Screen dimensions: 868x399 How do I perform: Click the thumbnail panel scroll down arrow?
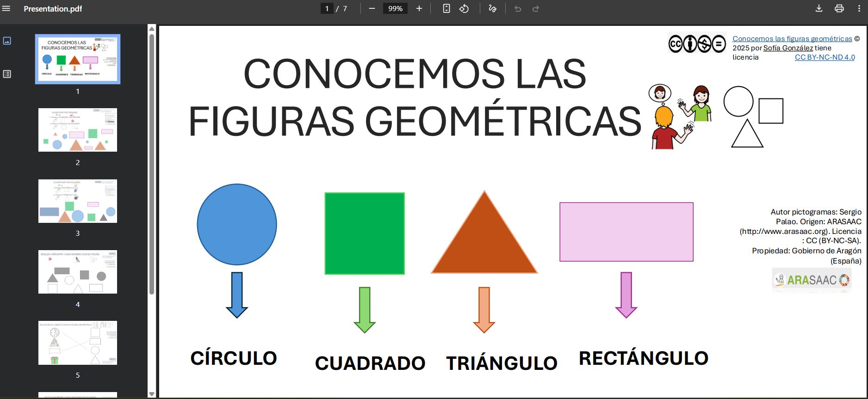coord(152,394)
